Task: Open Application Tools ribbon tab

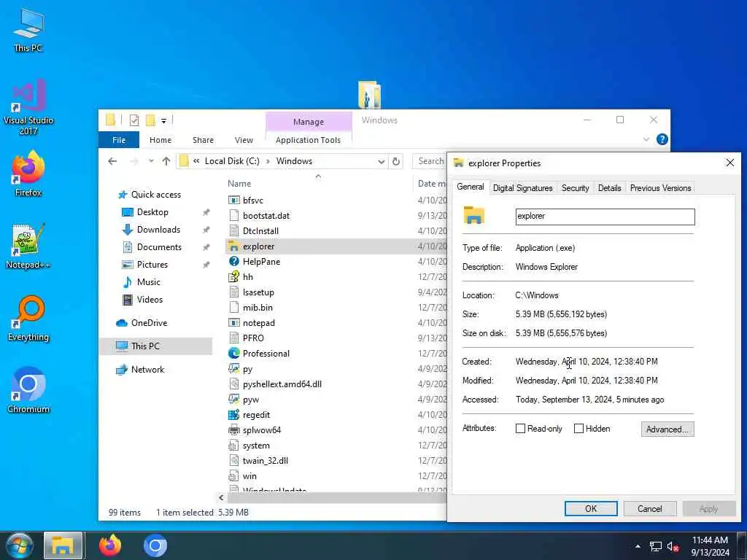Action: click(x=309, y=140)
